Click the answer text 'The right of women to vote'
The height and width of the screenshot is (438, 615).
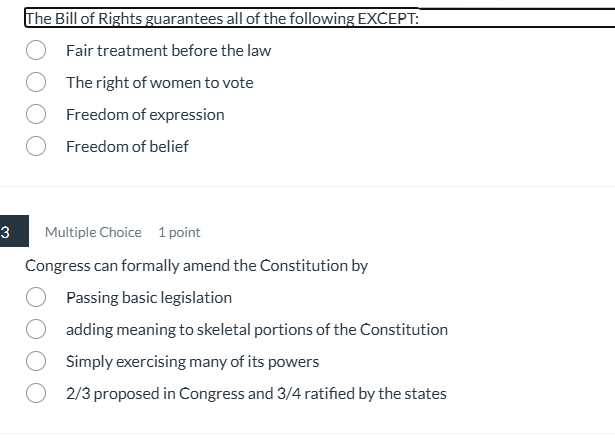[159, 82]
